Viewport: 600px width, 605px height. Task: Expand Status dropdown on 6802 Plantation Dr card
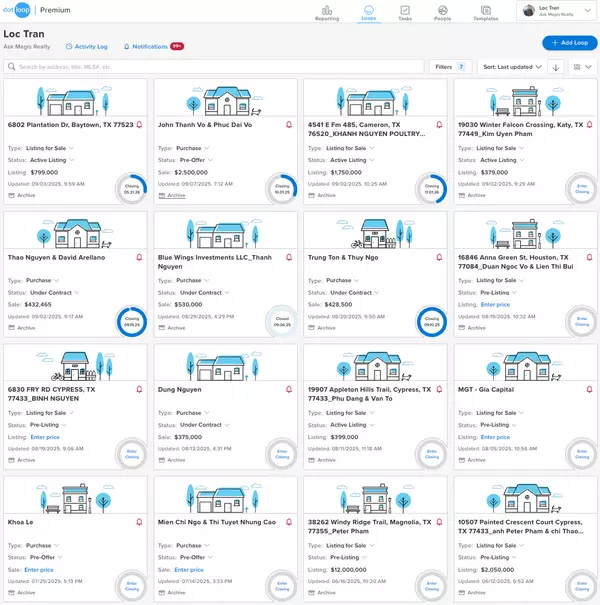click(x=72, y=160)
